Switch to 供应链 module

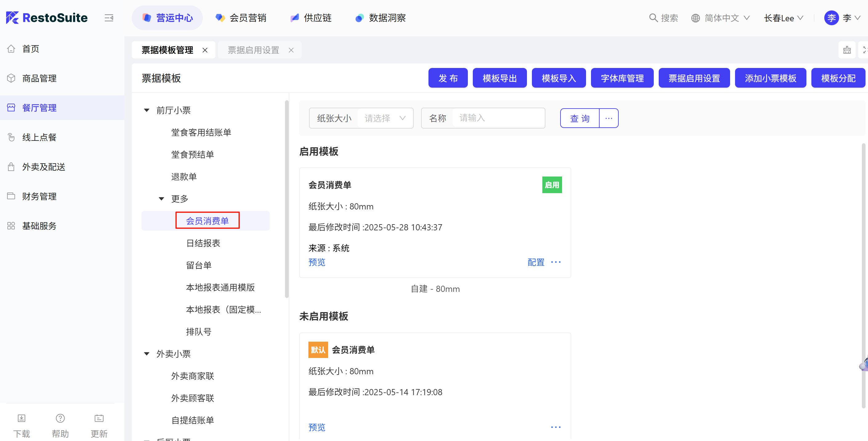(x=311, y=18)
